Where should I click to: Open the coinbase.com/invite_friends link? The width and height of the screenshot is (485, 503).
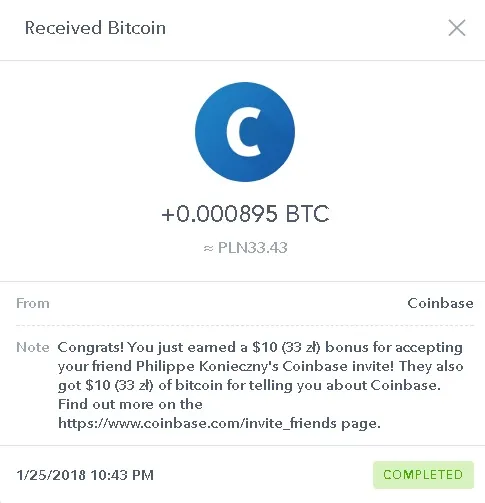[197, 423]
